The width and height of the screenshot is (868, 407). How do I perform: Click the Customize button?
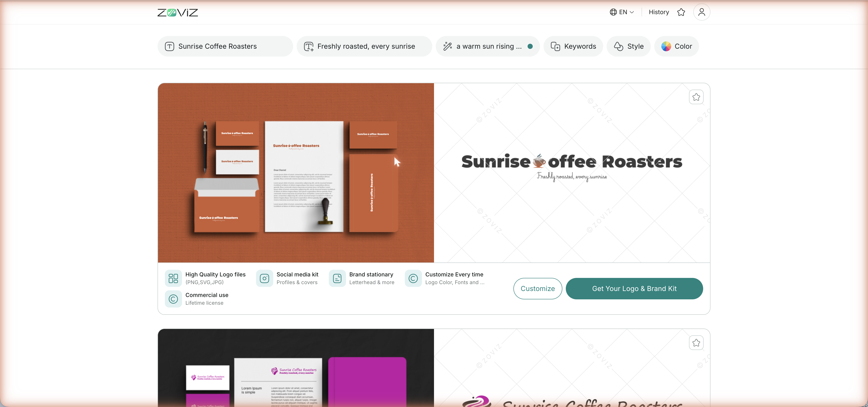(x=538, y=288)
